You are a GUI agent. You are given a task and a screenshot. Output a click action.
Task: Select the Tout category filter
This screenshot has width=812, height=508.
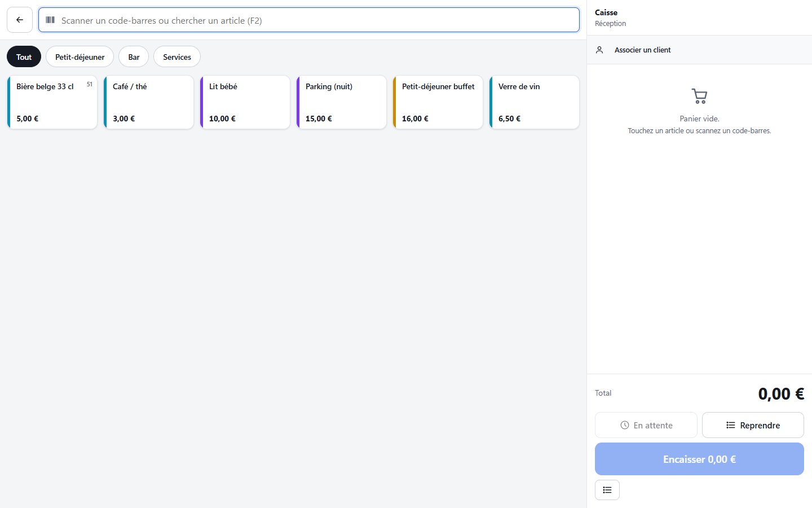click(x=24, y=56)
